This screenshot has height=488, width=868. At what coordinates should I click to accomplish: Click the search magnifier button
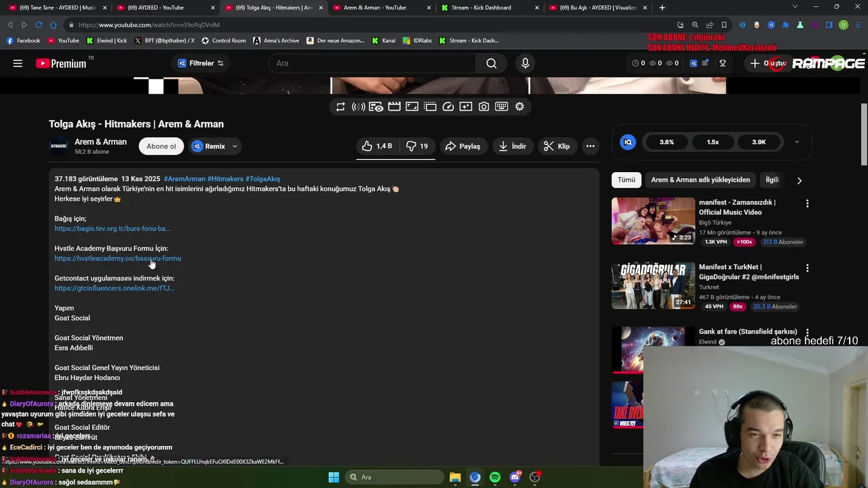492,63
